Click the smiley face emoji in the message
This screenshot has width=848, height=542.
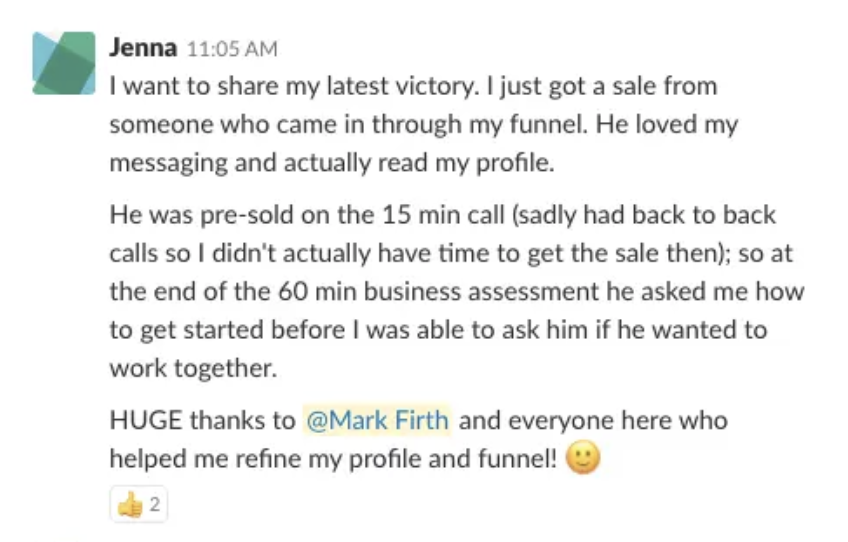coord(582,458)
